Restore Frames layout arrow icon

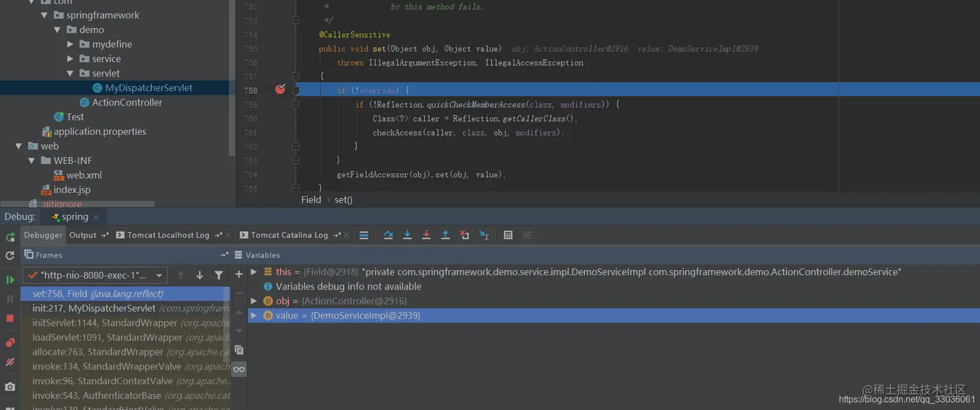[x=224, y=255]
